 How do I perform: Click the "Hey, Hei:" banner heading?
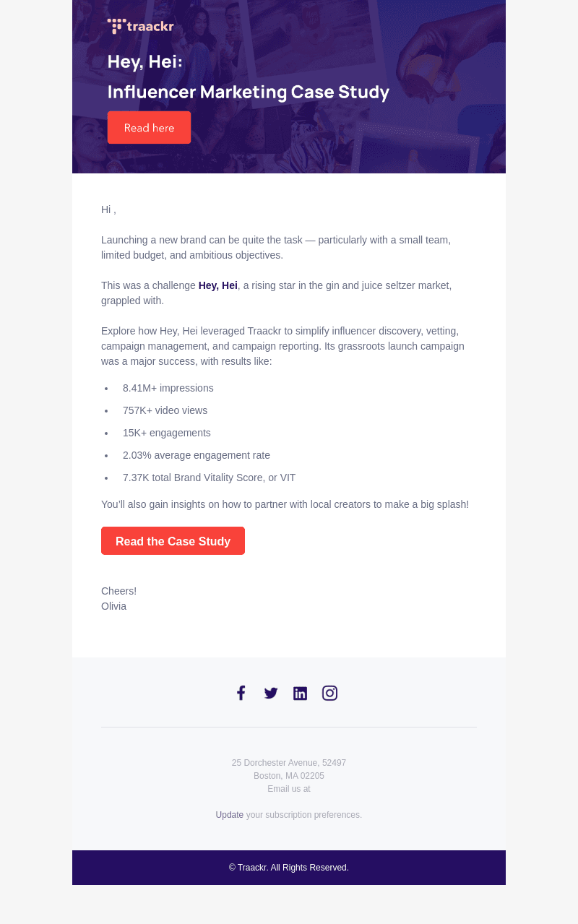145,61
